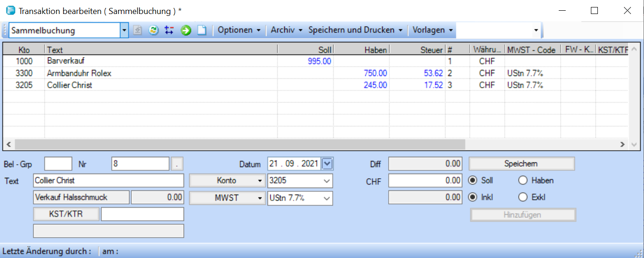Viewport: 644px width, 258px height.
Task: Click the horizontal scrollbar of the table
Action: [x=233, y=145]
